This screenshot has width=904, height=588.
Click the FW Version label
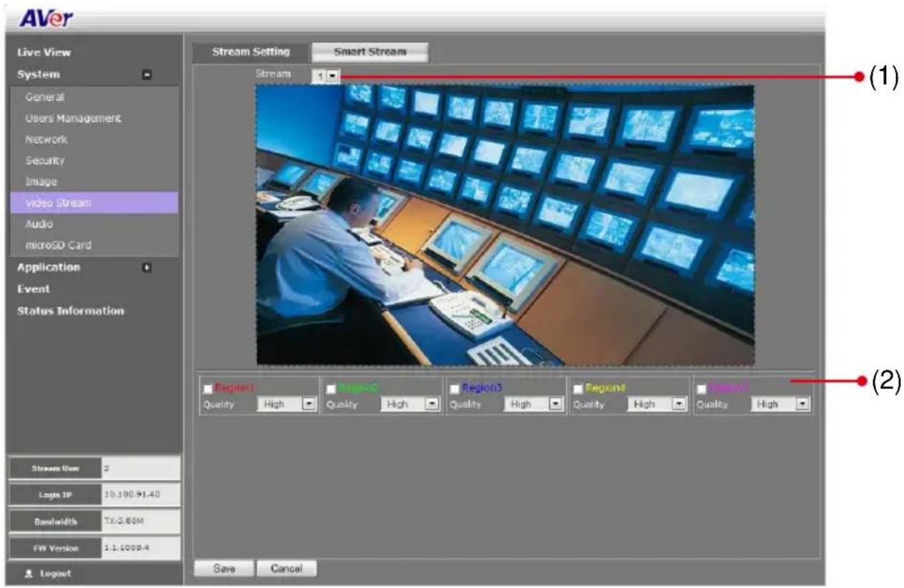[x=54, y=548]
